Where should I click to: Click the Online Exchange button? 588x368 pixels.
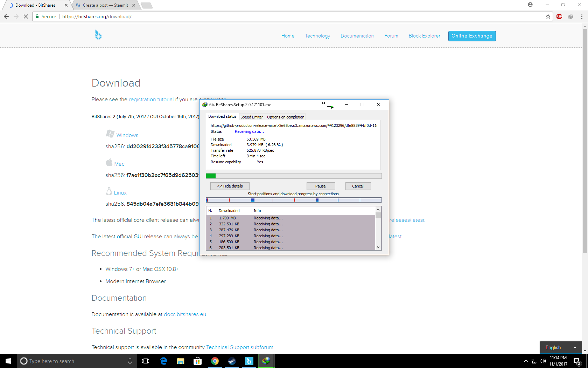[472, 36]
